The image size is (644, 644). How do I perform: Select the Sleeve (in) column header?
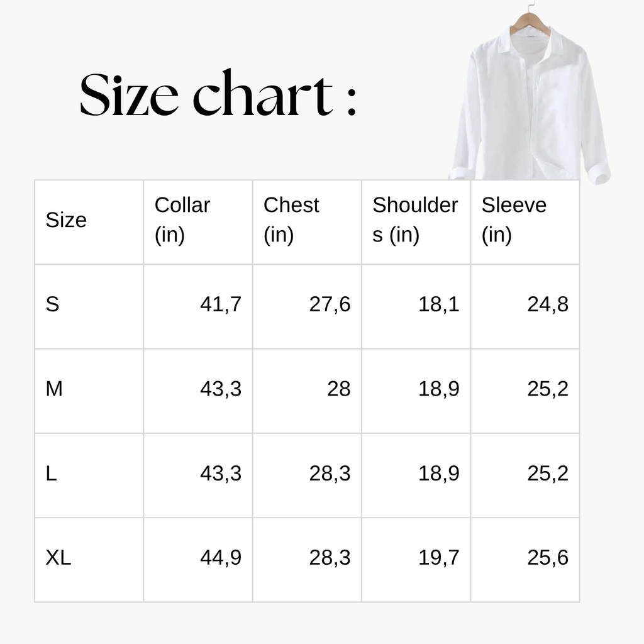pos(514,219)
